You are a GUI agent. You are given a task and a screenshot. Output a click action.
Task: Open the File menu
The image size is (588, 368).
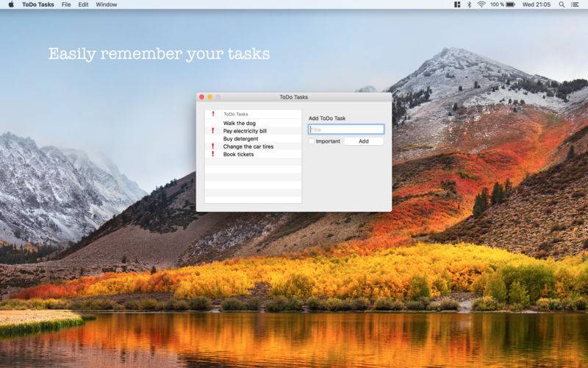click(x=66, y=4)
